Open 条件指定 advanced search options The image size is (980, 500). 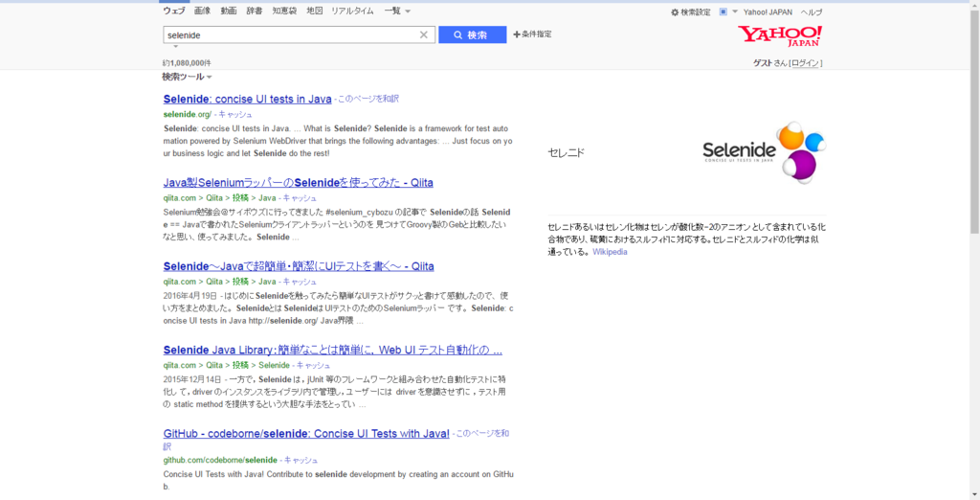pos(532,34)
